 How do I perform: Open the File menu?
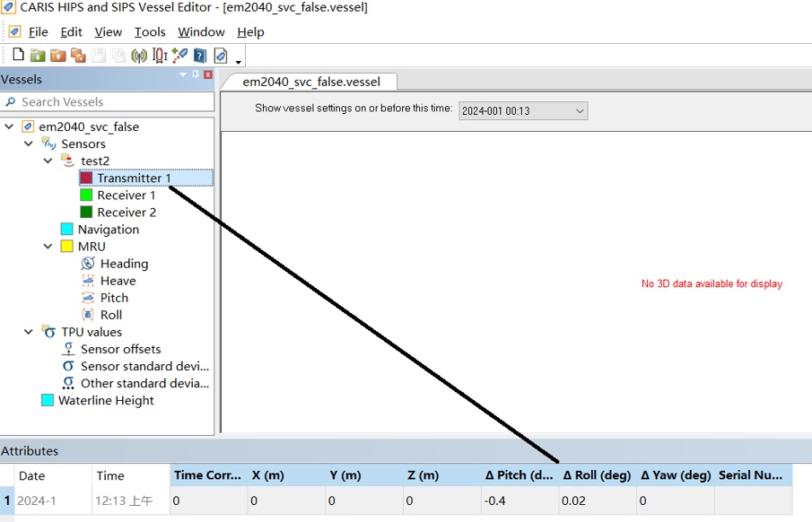point(38,32)
